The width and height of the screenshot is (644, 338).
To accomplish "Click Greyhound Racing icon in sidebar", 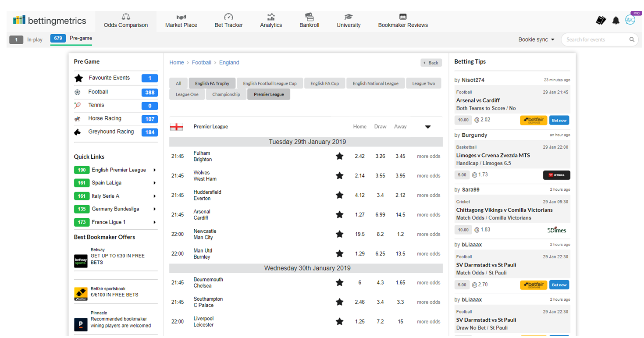I will [x=78, y=132].
